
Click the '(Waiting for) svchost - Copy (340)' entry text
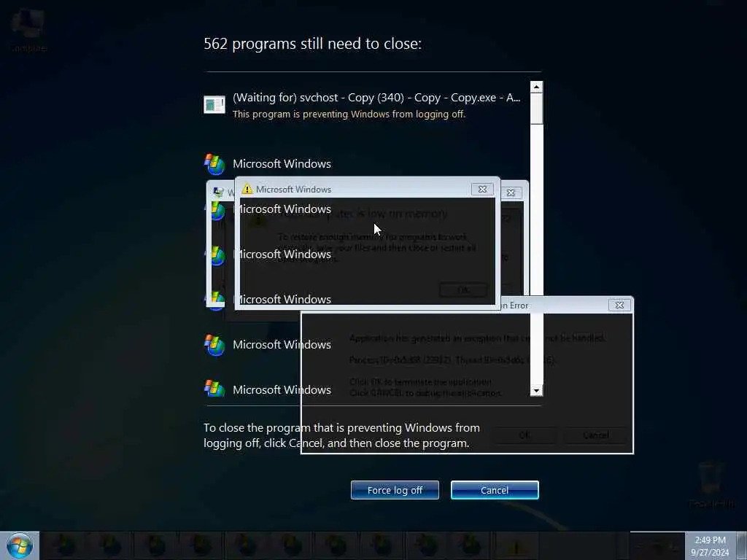click(x=376, y=98)
